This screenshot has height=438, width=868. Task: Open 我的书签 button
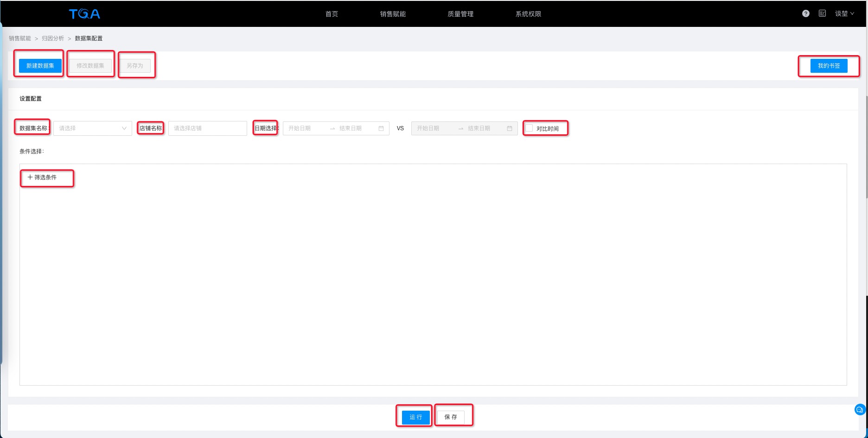pyautogui.click(x=829, y=66)
